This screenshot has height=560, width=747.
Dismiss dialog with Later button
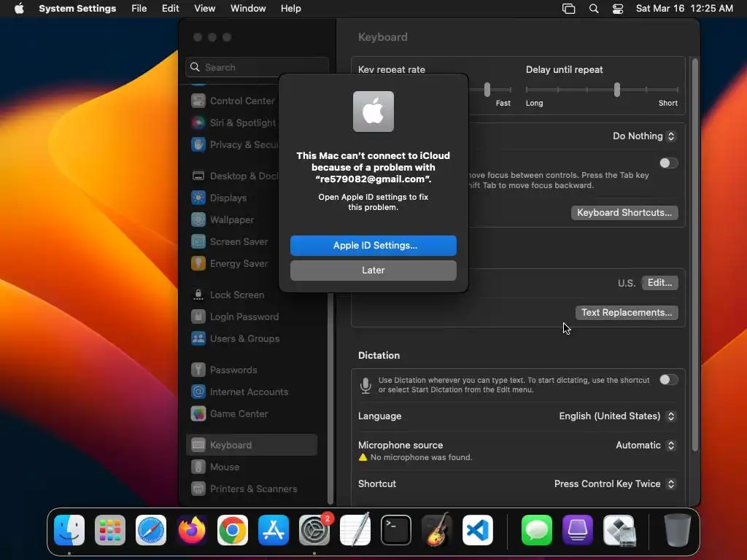click(x=373, y=271)
